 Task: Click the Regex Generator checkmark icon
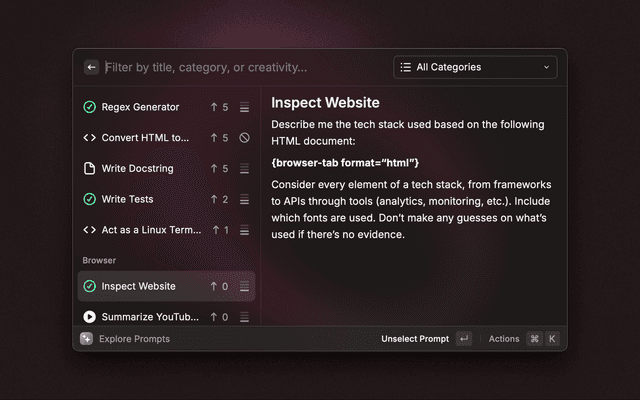tap(89, 107)
